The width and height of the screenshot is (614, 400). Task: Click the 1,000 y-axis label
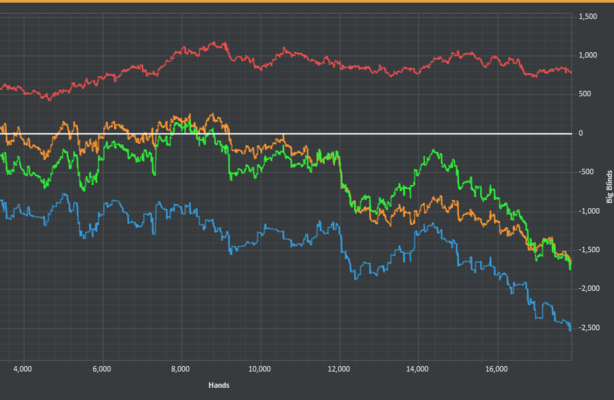click(588, 56)
